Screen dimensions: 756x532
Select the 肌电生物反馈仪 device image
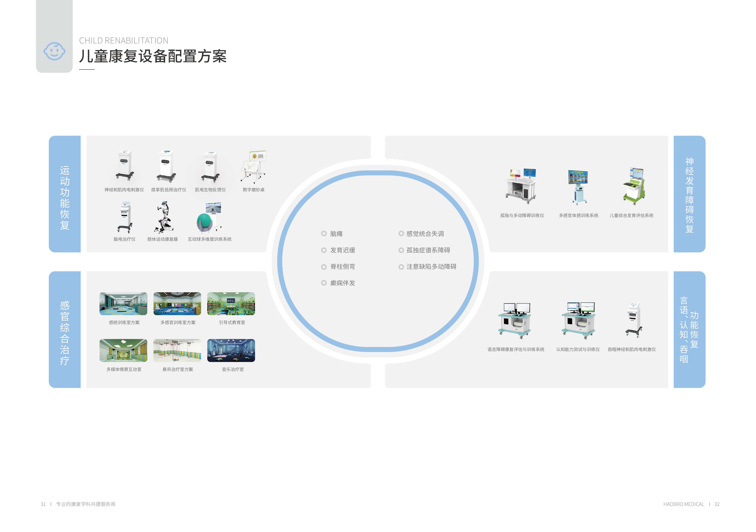(210, 167)
